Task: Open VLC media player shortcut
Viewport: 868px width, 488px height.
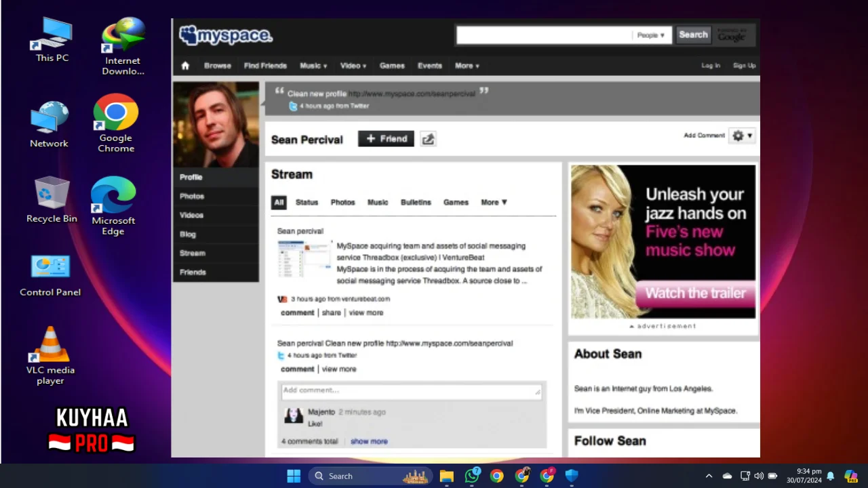Action: tap(50, 355)
